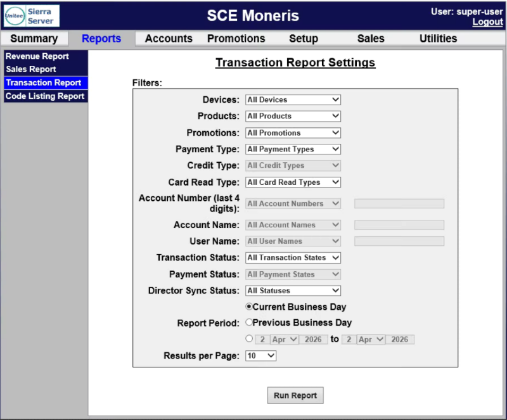Open the Payment Type dropdown

click(x=293, y=149)
